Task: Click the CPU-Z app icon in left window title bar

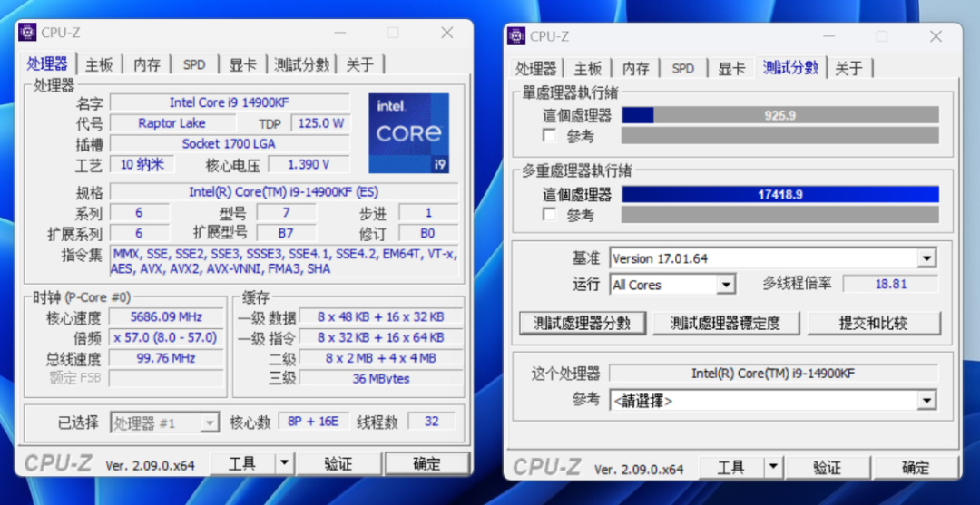Action: click(x=28, y=33)
